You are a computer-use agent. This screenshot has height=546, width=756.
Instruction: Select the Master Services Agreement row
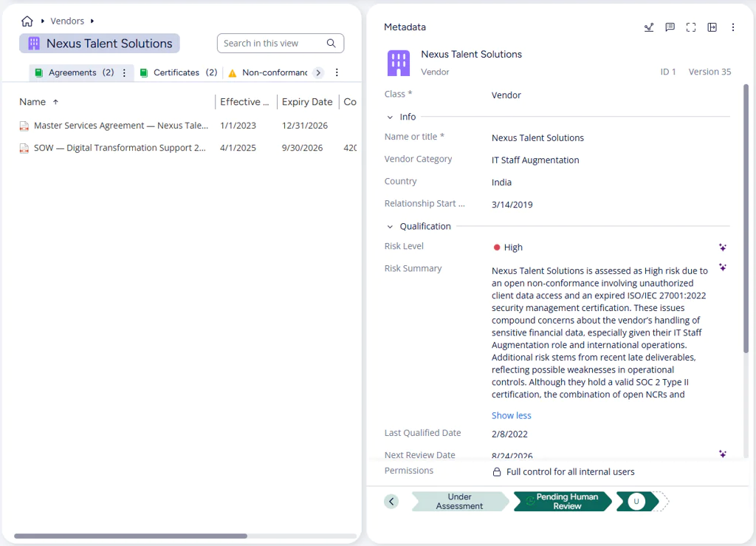pyautogui.click(x=188, y=126)
